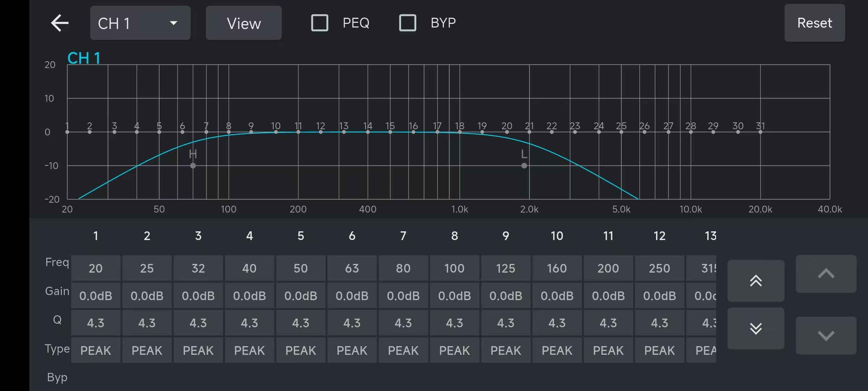Screen dimensions: 868x391
Task: Change band 7 filter type PEAK
Action: 403,350
